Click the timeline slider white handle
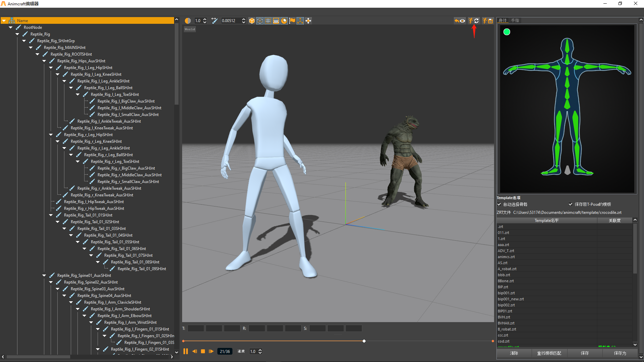644x362 pixels. click(x=364, y=341)
